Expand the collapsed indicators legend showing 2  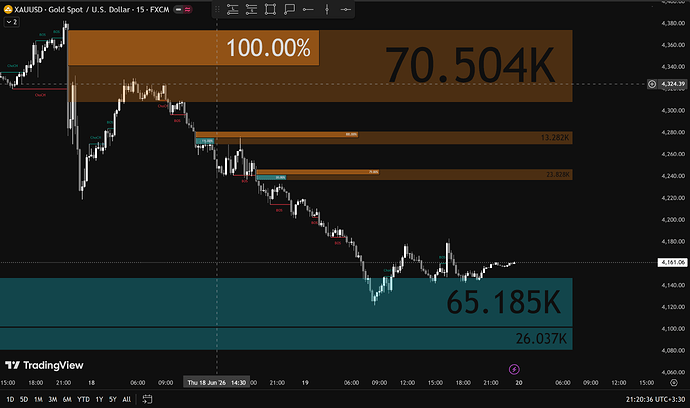[11, 22]
